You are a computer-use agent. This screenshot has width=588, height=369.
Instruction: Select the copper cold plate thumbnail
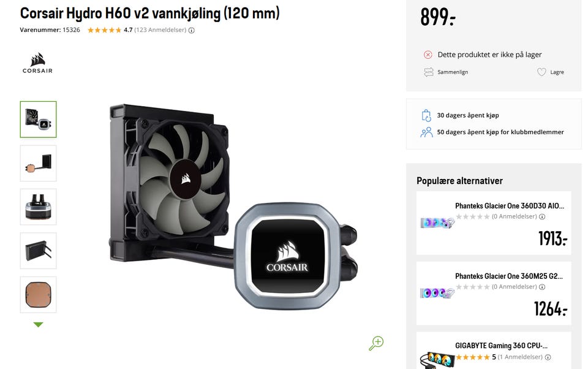pos(38,295)
